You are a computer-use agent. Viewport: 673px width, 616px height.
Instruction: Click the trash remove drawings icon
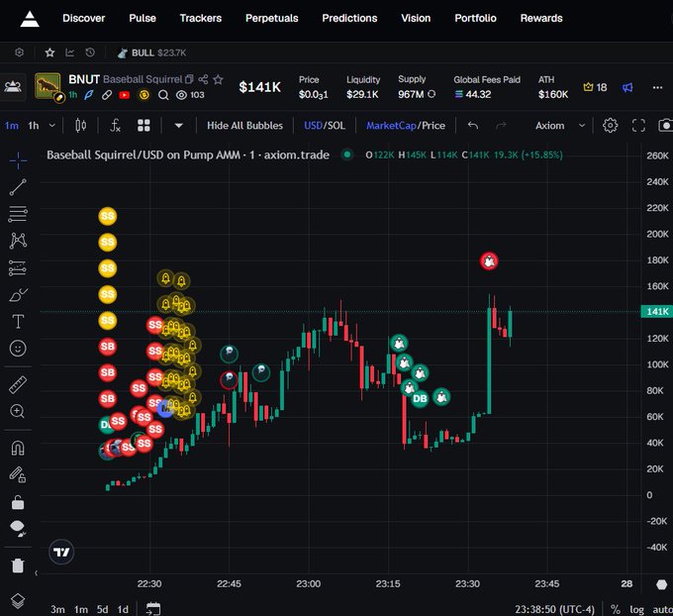(18, 565)
